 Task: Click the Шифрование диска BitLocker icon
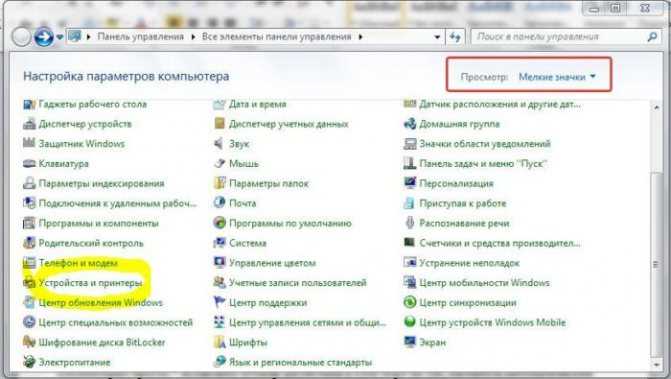point(29,342)
